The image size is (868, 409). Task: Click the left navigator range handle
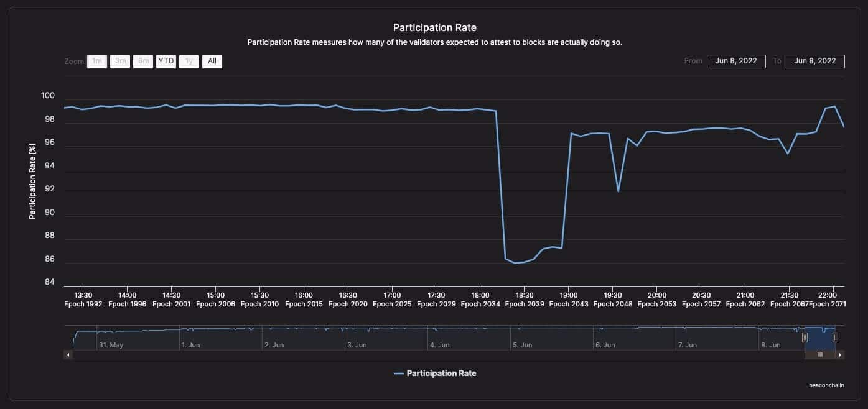[805, 338]
